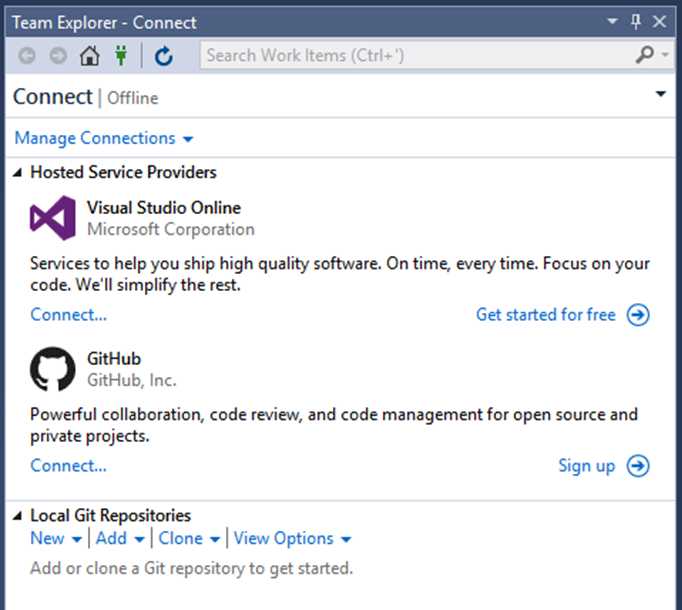Viewport: 682px width, 610px height.
Task: Click the Hosted Service Providers heading text
Action: 124,172
